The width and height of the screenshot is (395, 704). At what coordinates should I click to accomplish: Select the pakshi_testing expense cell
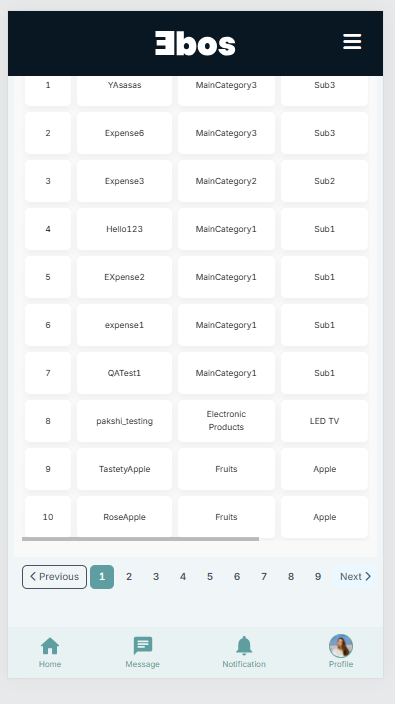[x=124, y=421]
